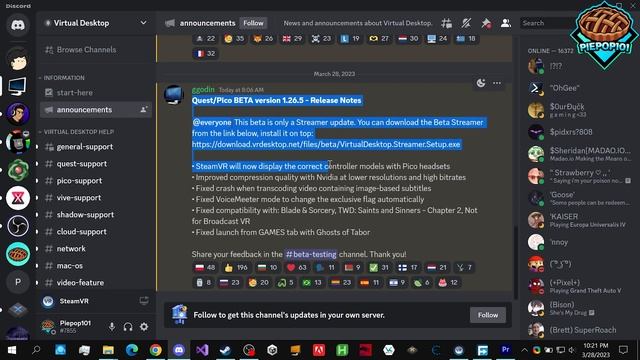Open the taskbar clock showing 10:21 PM

pos(596,350)
